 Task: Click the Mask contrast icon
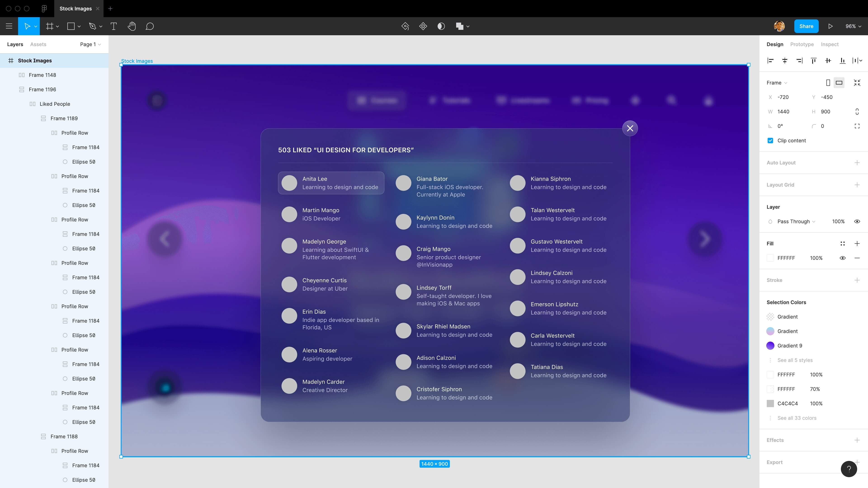(441, 26)
